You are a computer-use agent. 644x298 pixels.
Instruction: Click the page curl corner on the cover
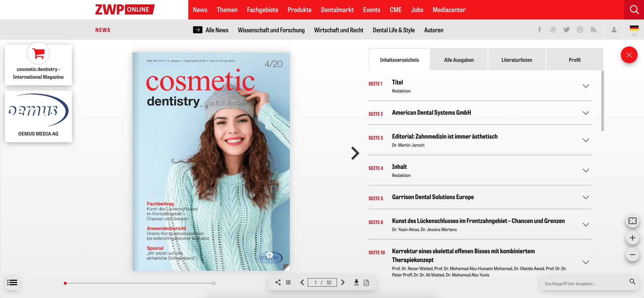click(286, 267)
